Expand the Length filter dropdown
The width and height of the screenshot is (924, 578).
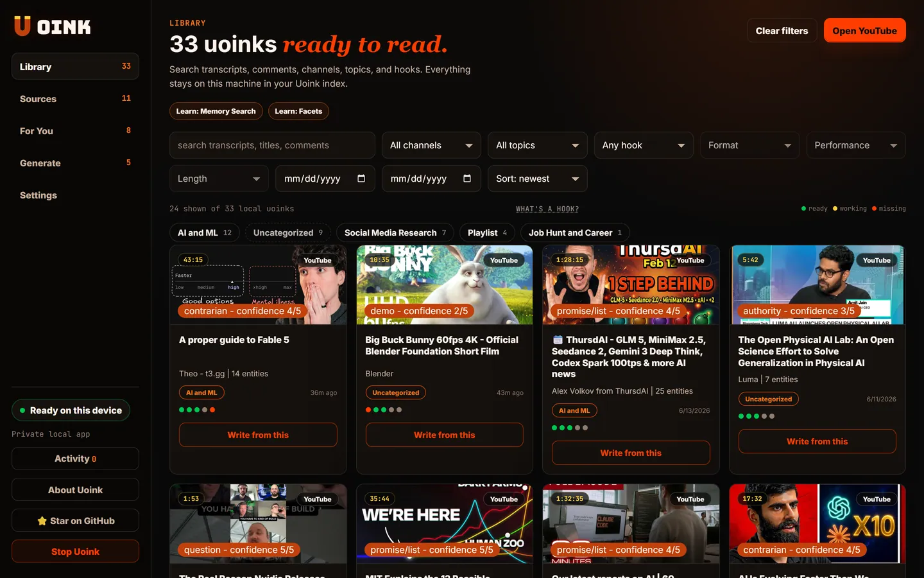coord(219,179)
